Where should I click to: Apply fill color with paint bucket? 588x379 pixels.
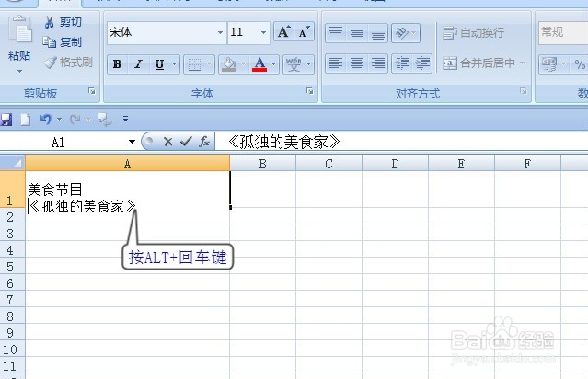click(x=229, y=64)
